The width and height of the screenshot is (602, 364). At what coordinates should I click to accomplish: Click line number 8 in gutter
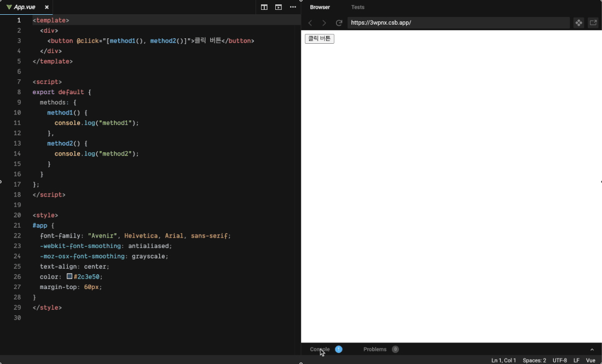pyautogui.click(x=19, y=92)
